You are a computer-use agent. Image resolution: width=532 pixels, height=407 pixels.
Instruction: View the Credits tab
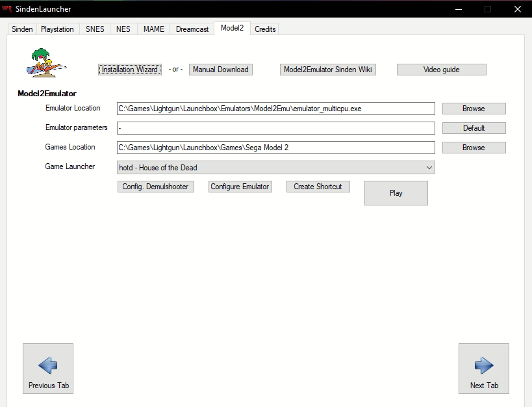coord(265,29)
